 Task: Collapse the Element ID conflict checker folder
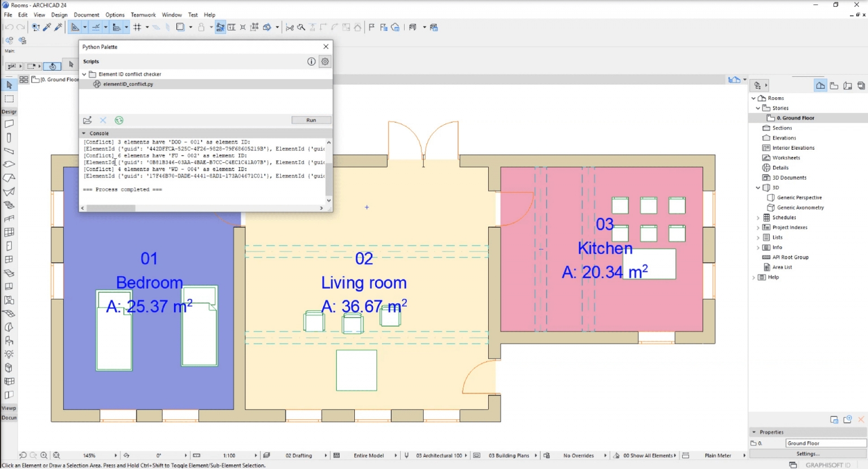click(84, 74)
